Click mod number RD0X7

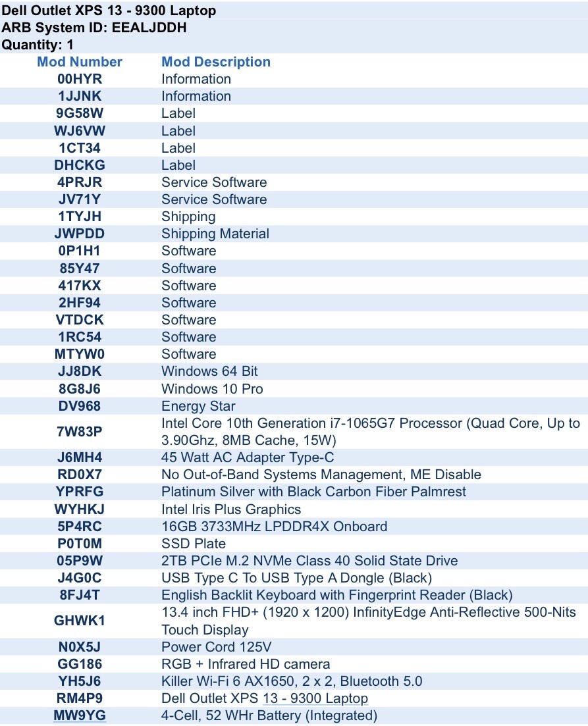click(x=80, y=474)
